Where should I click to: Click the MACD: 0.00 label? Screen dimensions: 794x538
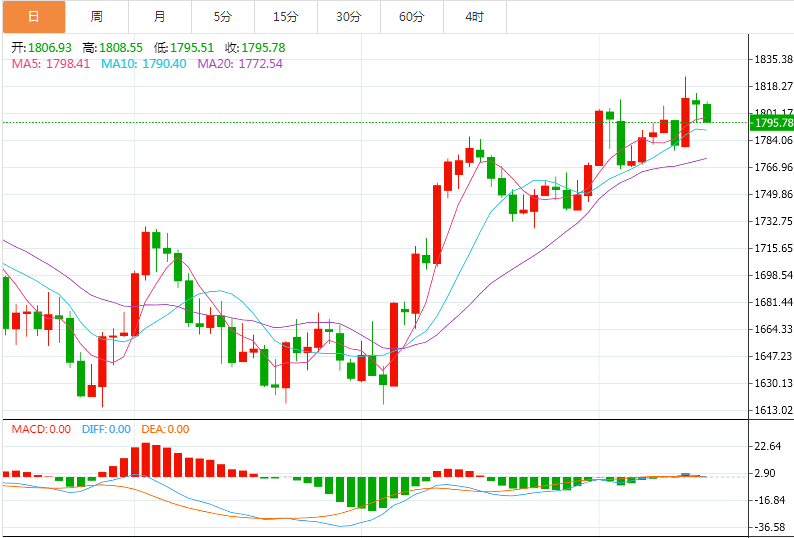pos(41,430)
